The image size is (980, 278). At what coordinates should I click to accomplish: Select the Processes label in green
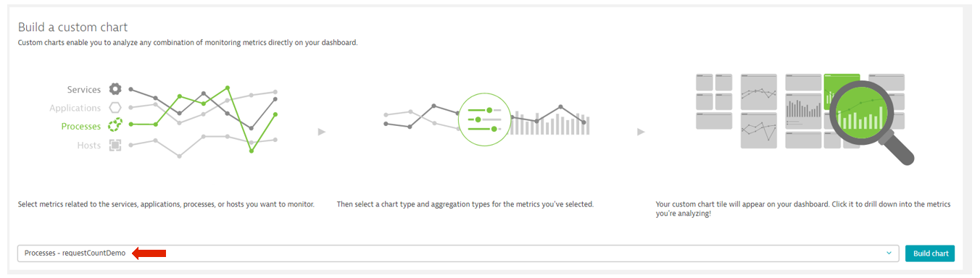click(81, 127)
